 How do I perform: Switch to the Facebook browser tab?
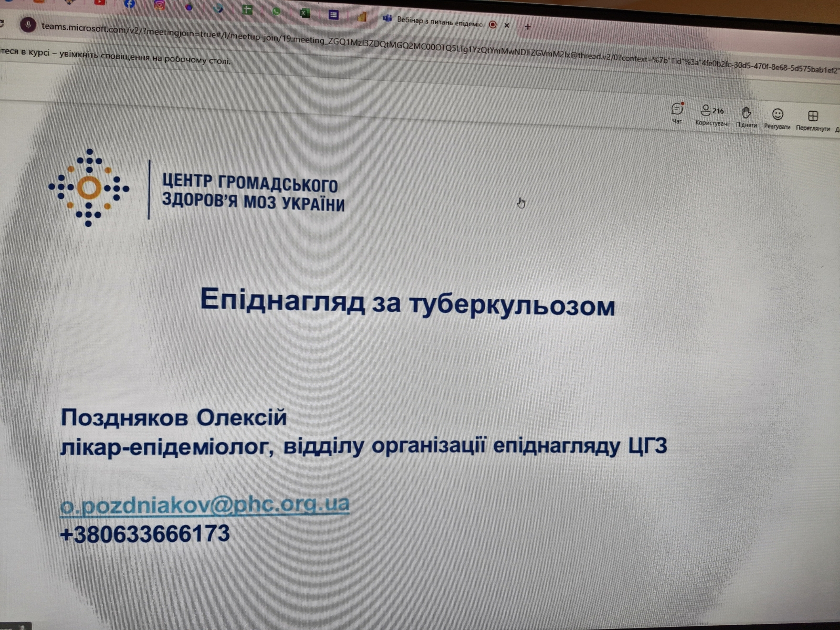point(129,4)
